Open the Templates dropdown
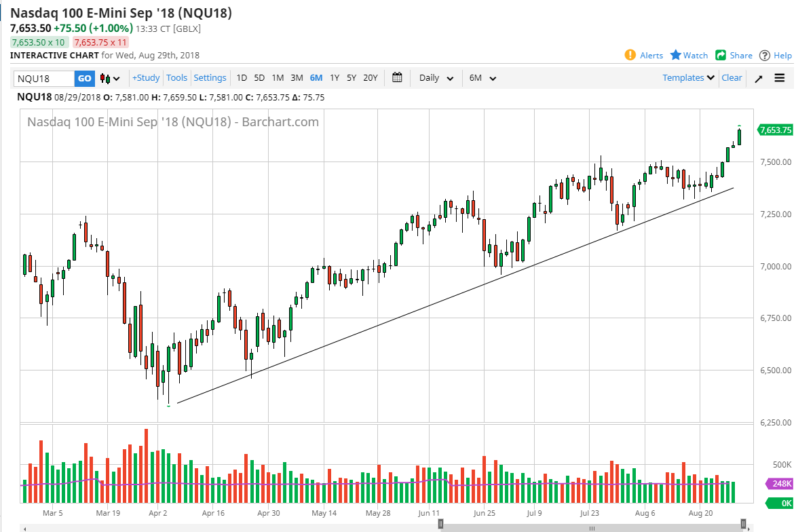This screenshot has height=532, width=796. pyautogui.click(x=689, y=77)
